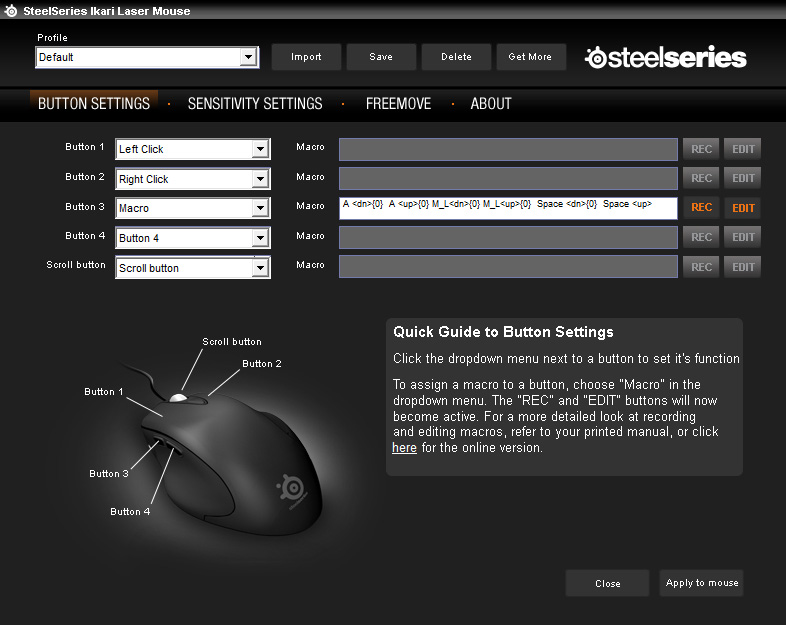Save the current profile
Viewport: 786px width, 625px height.
pos(381,57)
